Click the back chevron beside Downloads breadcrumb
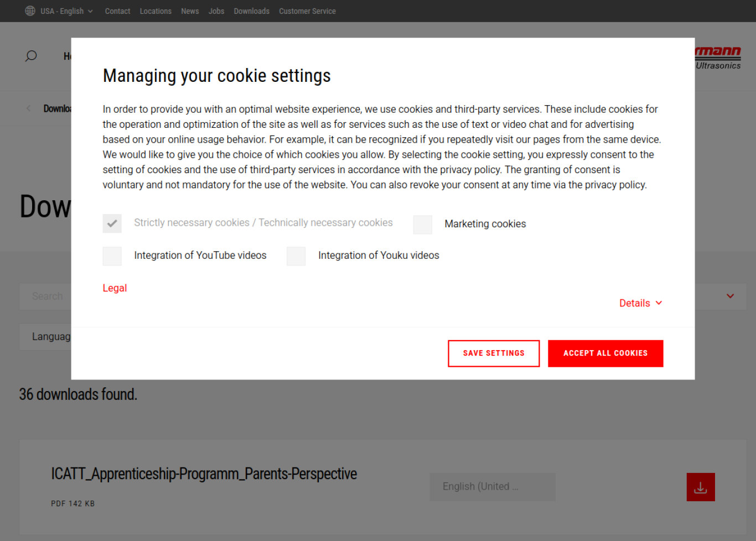The width and height of the screenshot is (756, 541). coord(28,108)
